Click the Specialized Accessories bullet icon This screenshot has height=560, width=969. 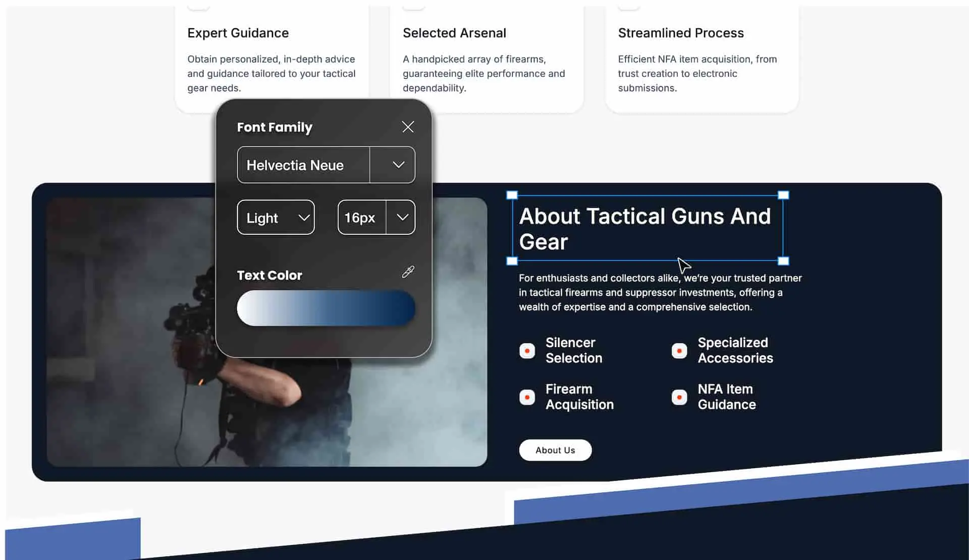[679, 351]
